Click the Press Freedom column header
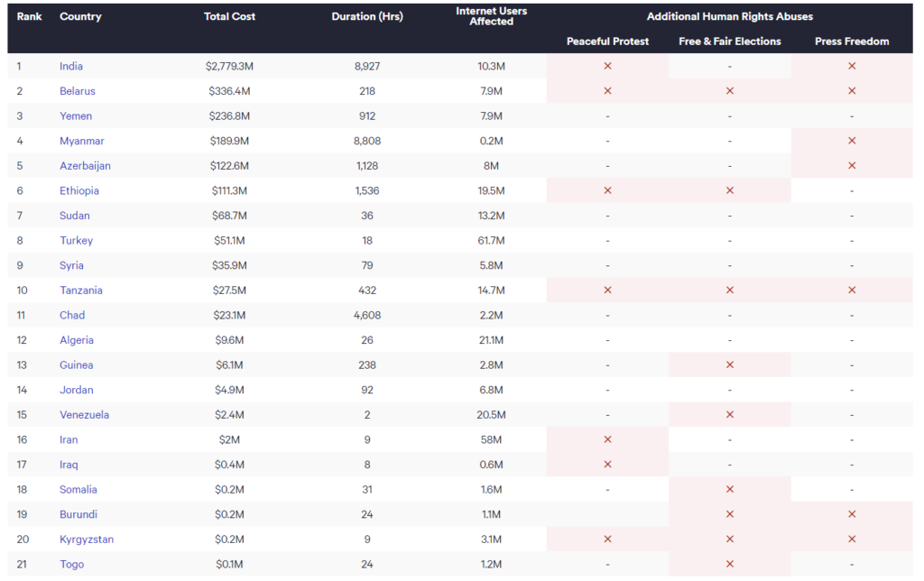Viewport: 924px width, 581px height. click(852, 41)
